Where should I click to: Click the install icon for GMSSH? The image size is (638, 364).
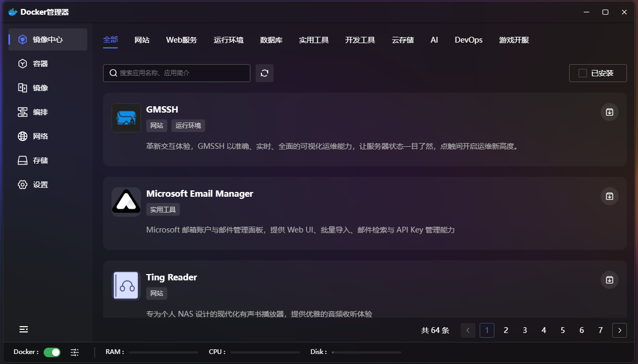(609, 112)
